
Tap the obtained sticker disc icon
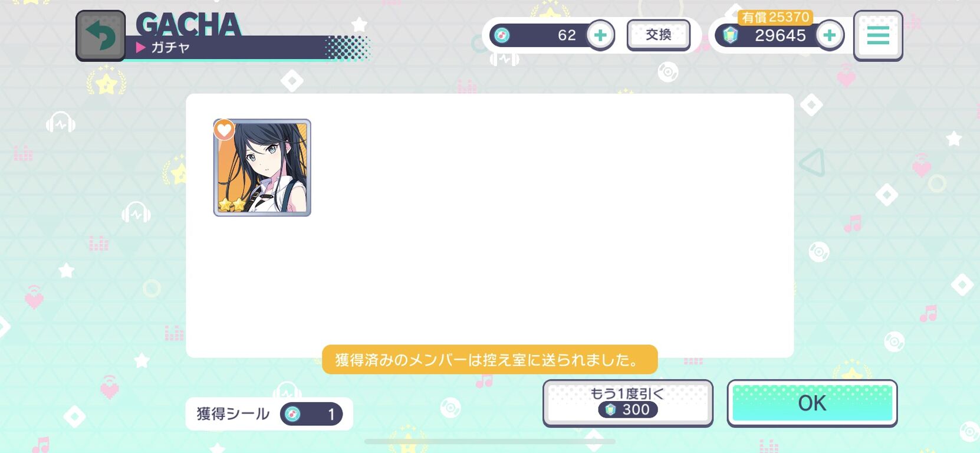[x=292, y=414]
